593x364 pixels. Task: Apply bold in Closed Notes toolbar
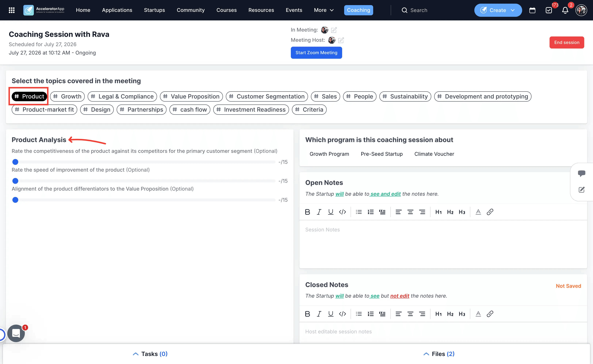pos(307,314)
